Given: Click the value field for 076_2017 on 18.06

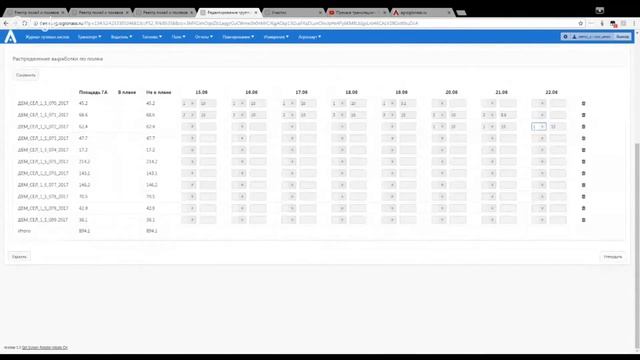Looking at the screenshot, I should pos(358,173).
